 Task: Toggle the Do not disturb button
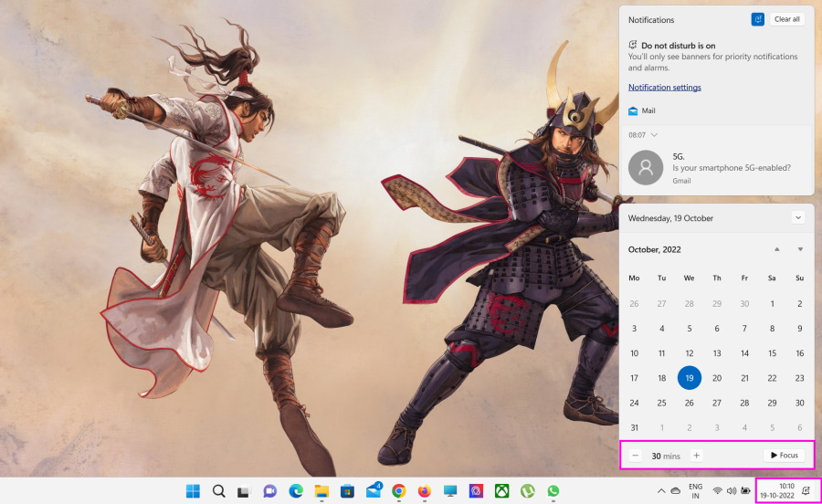tap(757, 19)
